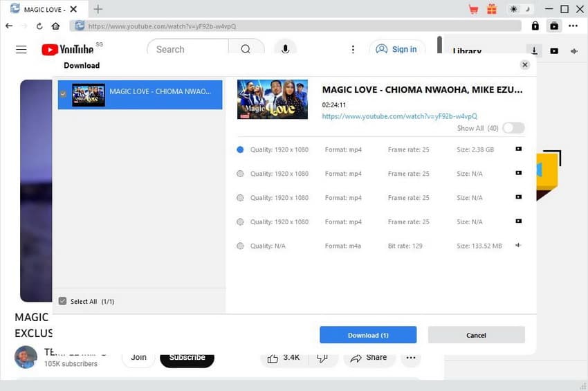
Task: Open the Library audio waveform icon
Action: tap(573, 51)
